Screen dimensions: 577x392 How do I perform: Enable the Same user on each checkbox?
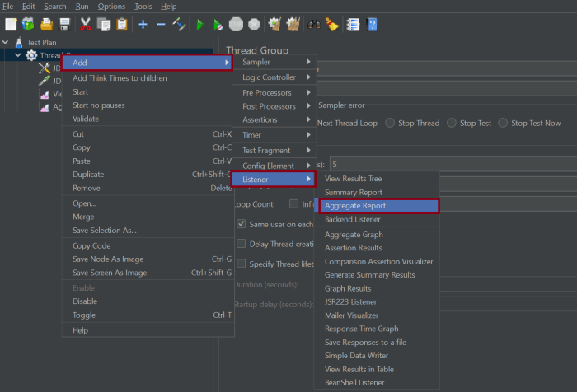click(242, 224)
